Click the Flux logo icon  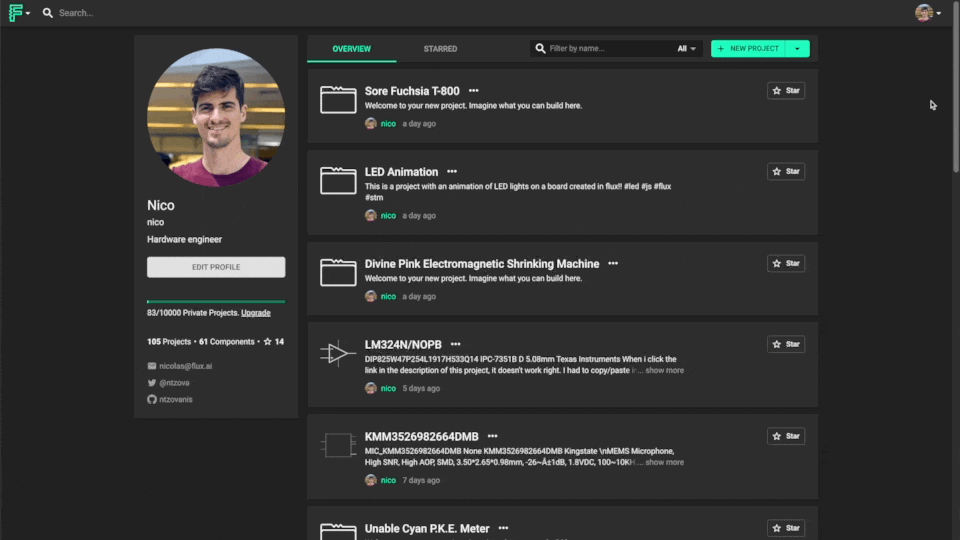pos(17,13)
